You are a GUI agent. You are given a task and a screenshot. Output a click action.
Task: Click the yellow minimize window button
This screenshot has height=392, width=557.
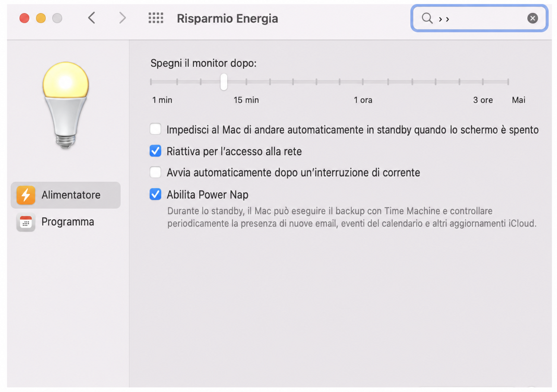41,18
